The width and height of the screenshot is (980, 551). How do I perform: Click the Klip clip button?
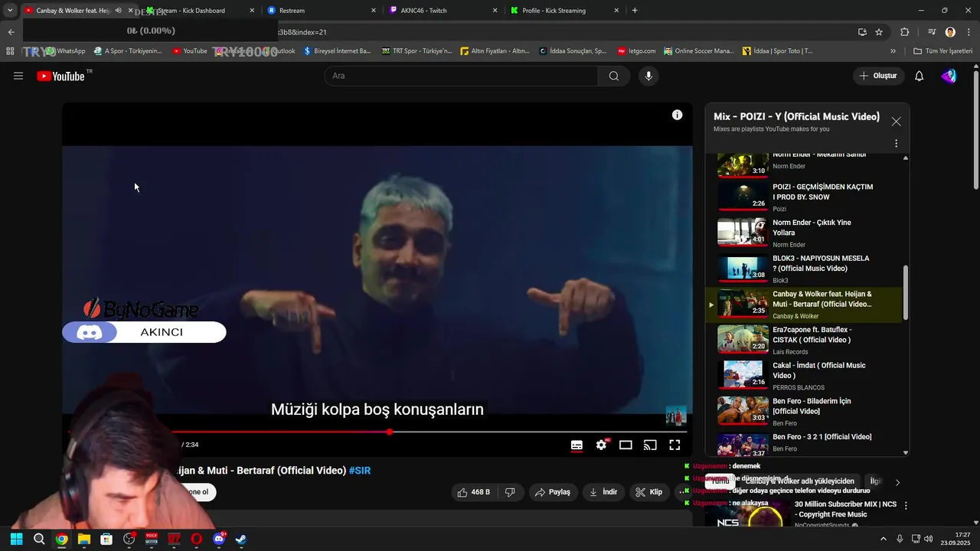tap(649, 492)
